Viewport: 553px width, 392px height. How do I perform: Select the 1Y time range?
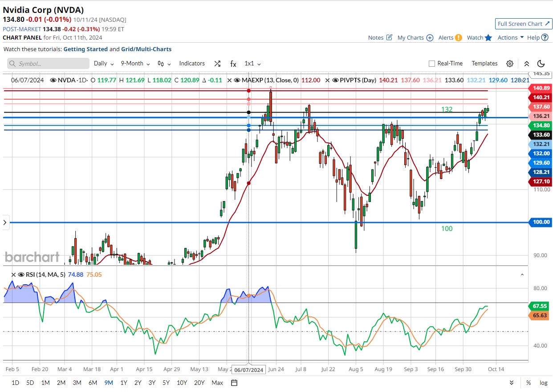point(124,383)
